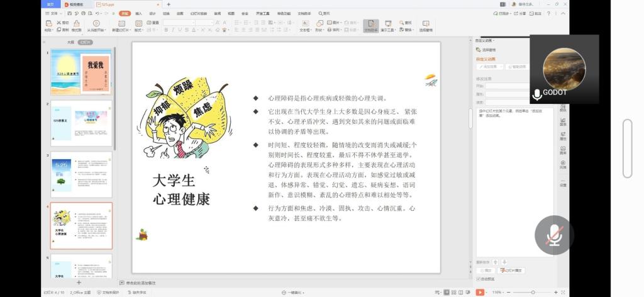The image size is (644, 297).
Task: Click the muted microphone floating button
Action: pyautogui.click(x=554, y=235)
